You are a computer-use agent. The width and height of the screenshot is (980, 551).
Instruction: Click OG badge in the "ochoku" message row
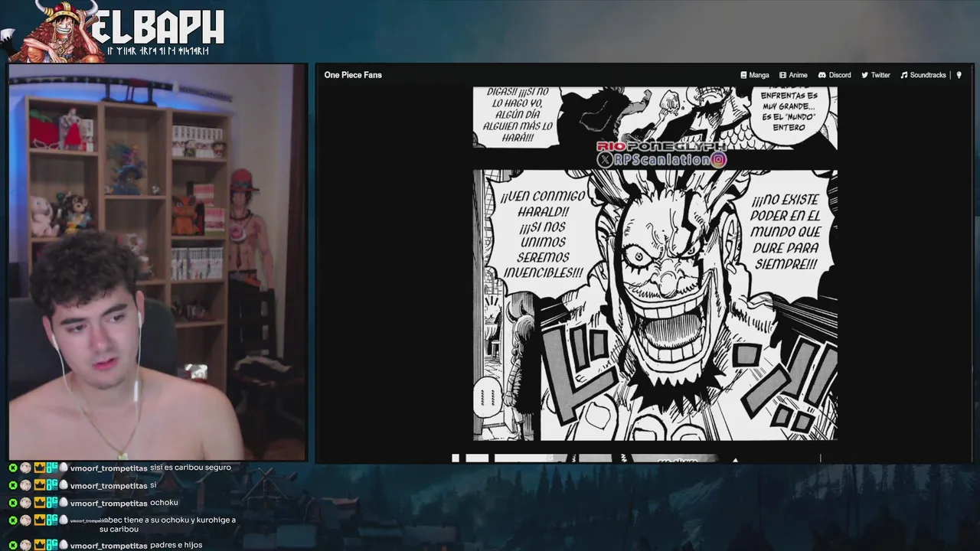click(x=52, y=503)
